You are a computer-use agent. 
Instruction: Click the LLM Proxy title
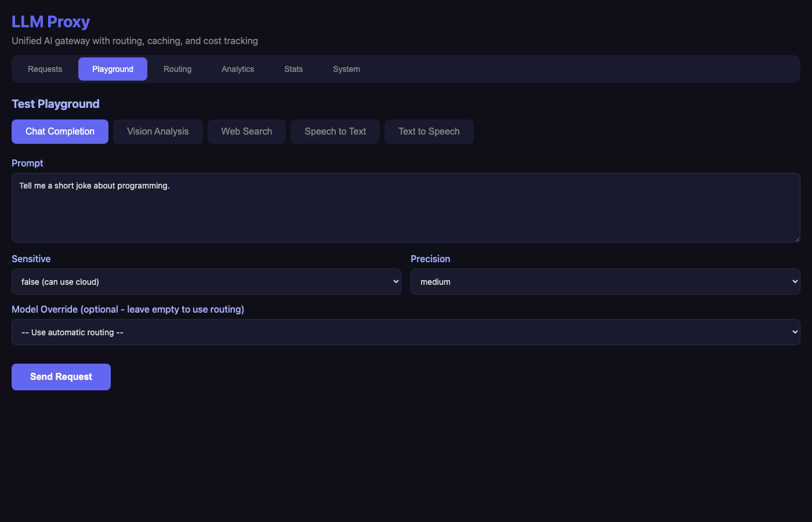coord(51,22)
